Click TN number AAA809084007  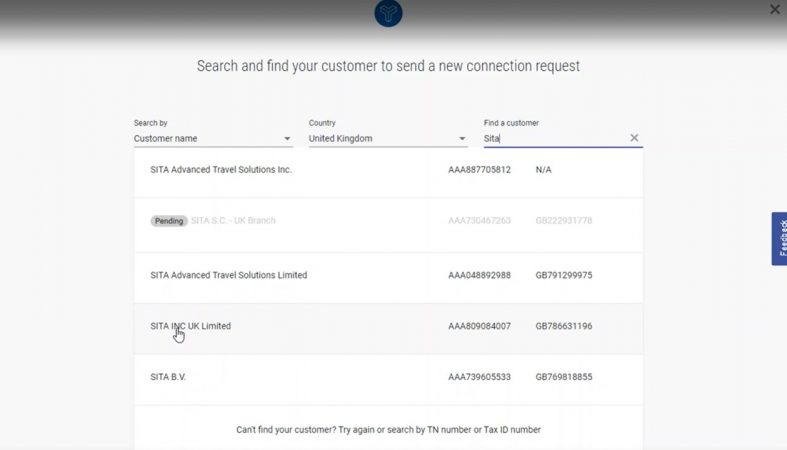479,326
